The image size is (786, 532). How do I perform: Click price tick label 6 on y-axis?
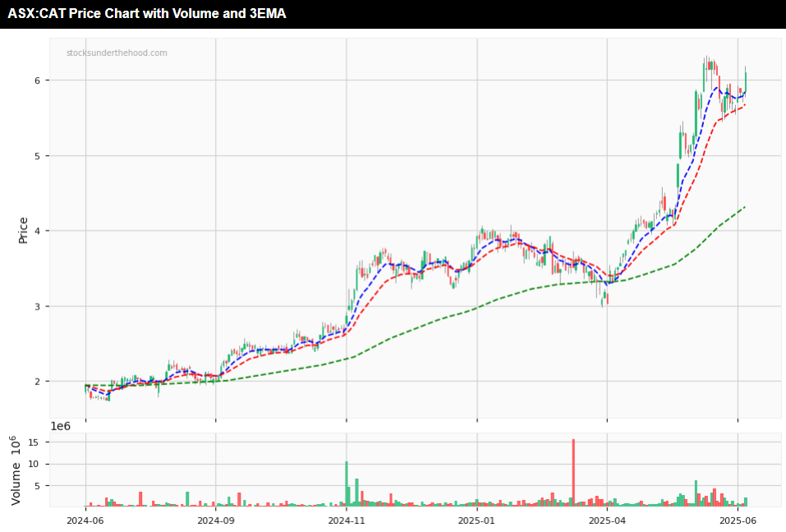point(37,80)
